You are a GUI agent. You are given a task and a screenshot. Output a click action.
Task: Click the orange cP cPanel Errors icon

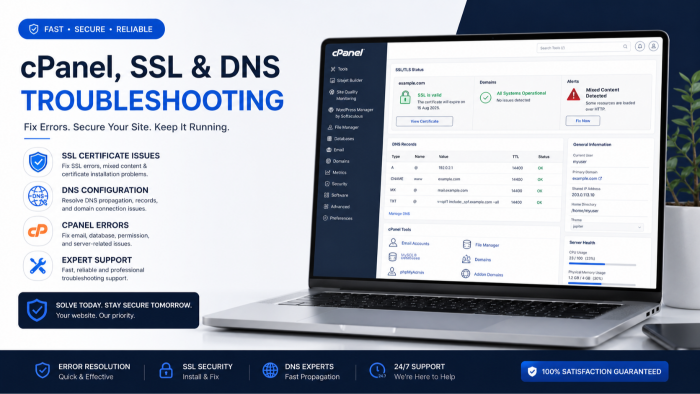tap(38, 231)
